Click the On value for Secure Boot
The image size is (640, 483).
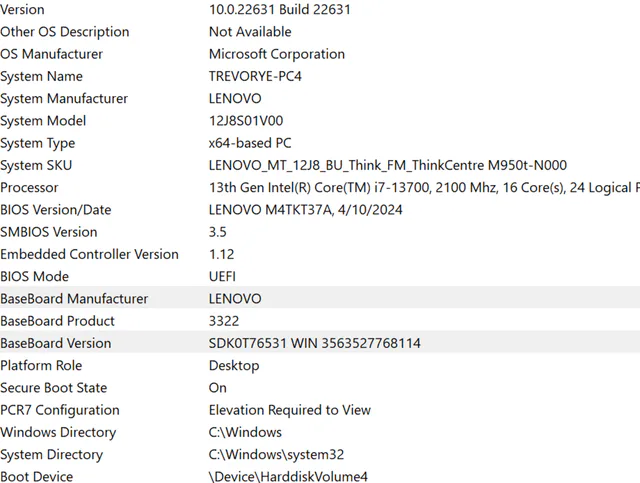point(218,388)
